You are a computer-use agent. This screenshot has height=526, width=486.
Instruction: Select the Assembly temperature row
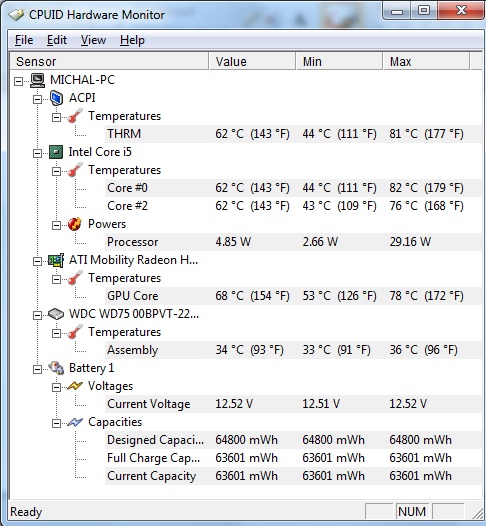293,350
